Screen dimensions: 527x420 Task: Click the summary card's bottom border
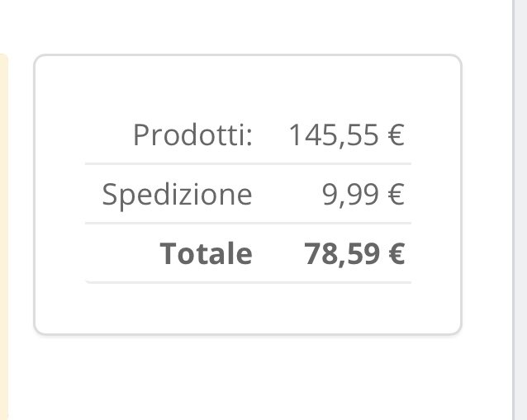(248, 333)
